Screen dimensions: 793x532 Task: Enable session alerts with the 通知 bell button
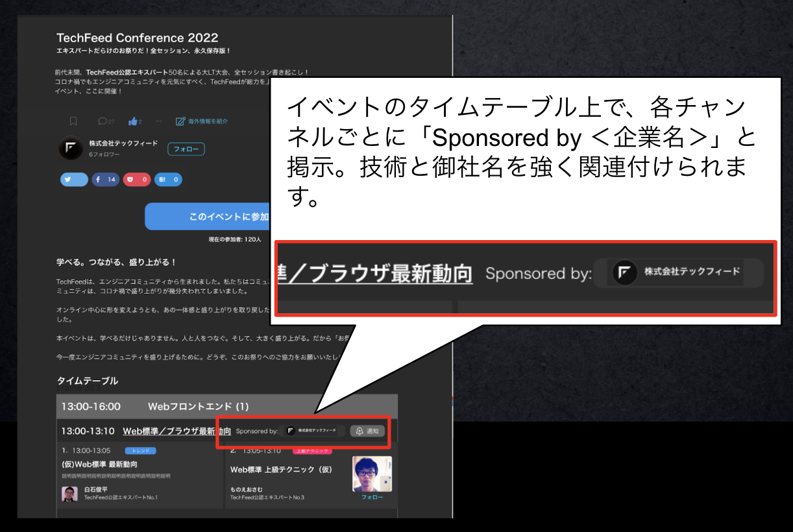[368, 431]
